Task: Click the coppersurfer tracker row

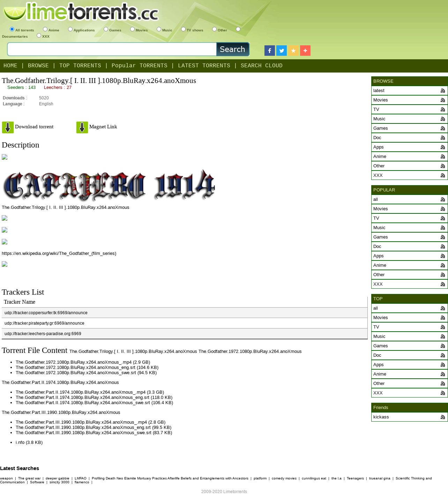Action: 185,313
